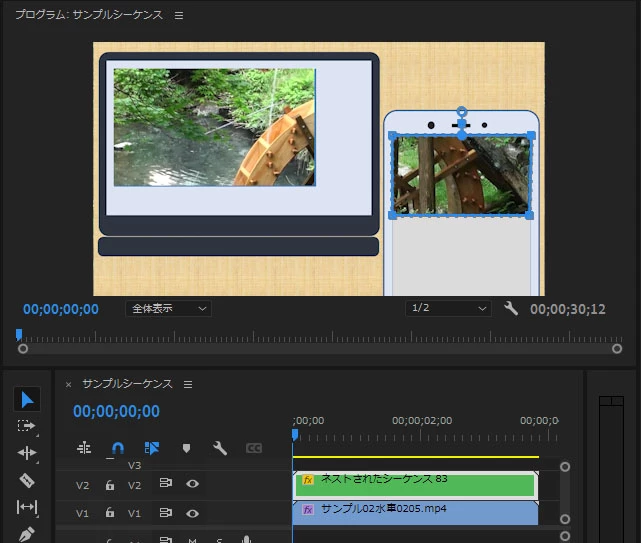Toggle timeline snap magnet
641x543 pixels.
(x=118, y=449)
